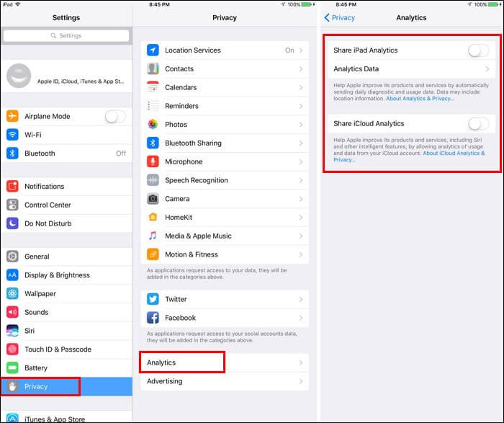Tap the Bluetooth icon in the Settings sidebar
The image size is (504, 423).
(x=12, y=153)
